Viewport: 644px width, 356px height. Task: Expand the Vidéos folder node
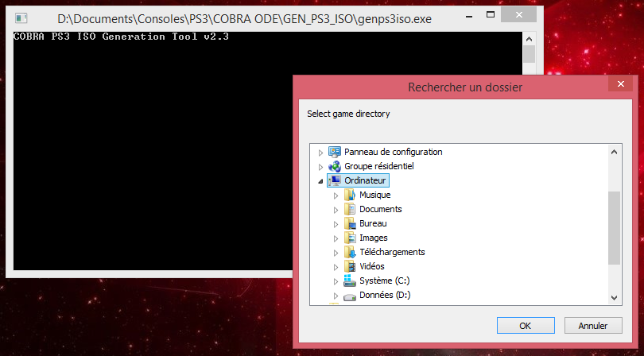(336, 267)
